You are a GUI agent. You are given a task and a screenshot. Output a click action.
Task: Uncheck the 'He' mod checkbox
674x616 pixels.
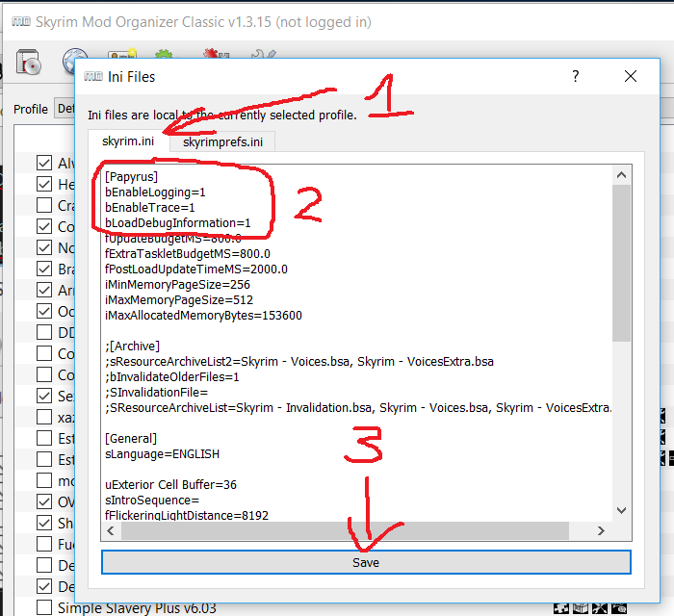click(44, 184)
